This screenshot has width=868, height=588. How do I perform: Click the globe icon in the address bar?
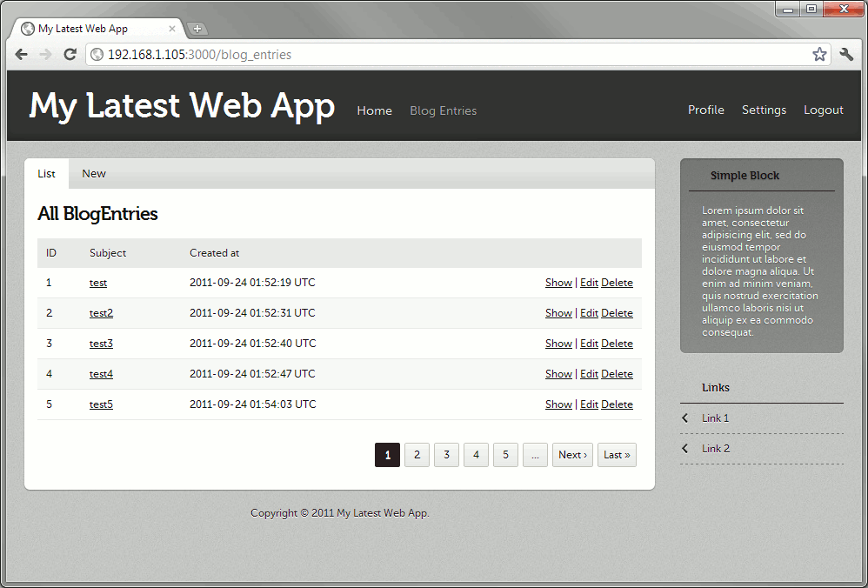(x=97, y=54)
